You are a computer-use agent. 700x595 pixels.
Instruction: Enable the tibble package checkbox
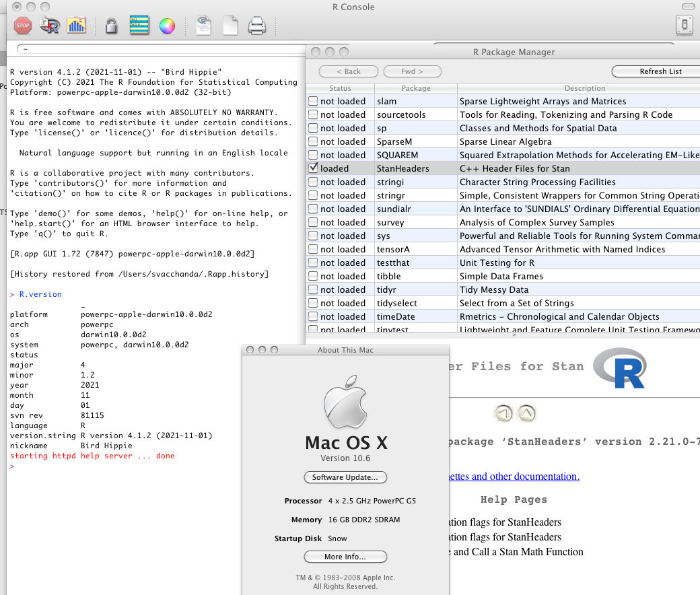pos(313,276)
